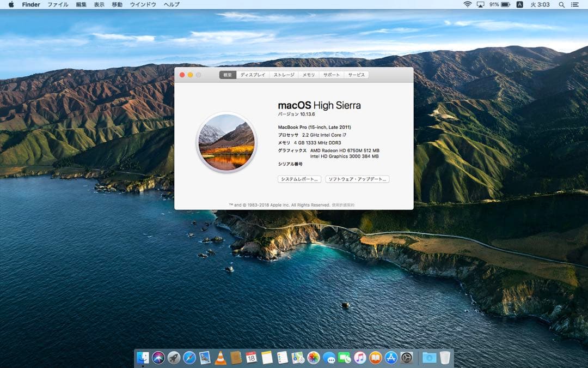The width and height of the screenshot is (588, 368).
Task: Open the 表示 menu
Action: (99, 4)
